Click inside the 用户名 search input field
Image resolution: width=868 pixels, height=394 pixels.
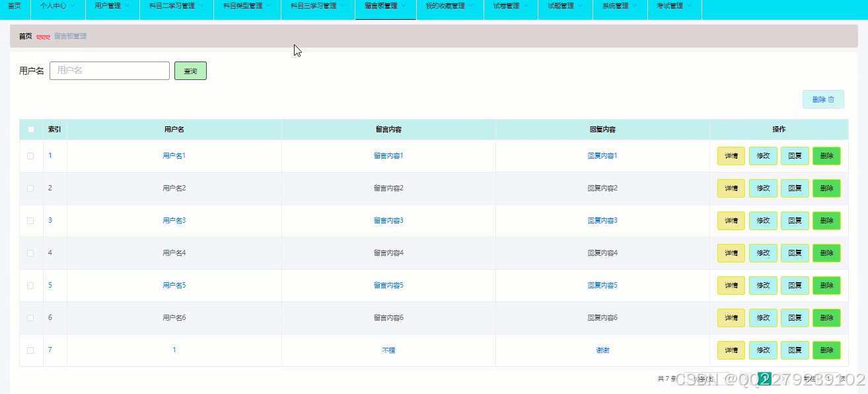click(109, 70)
